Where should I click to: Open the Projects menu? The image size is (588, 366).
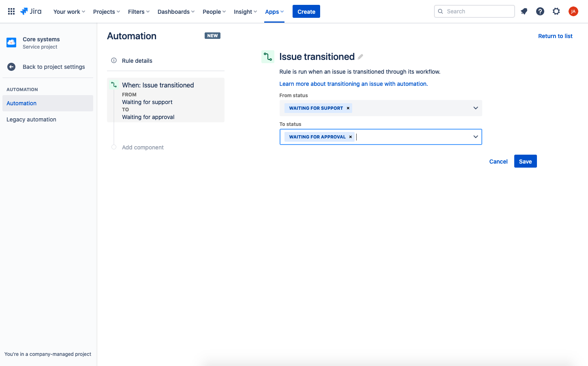click(x=107, y=12)
